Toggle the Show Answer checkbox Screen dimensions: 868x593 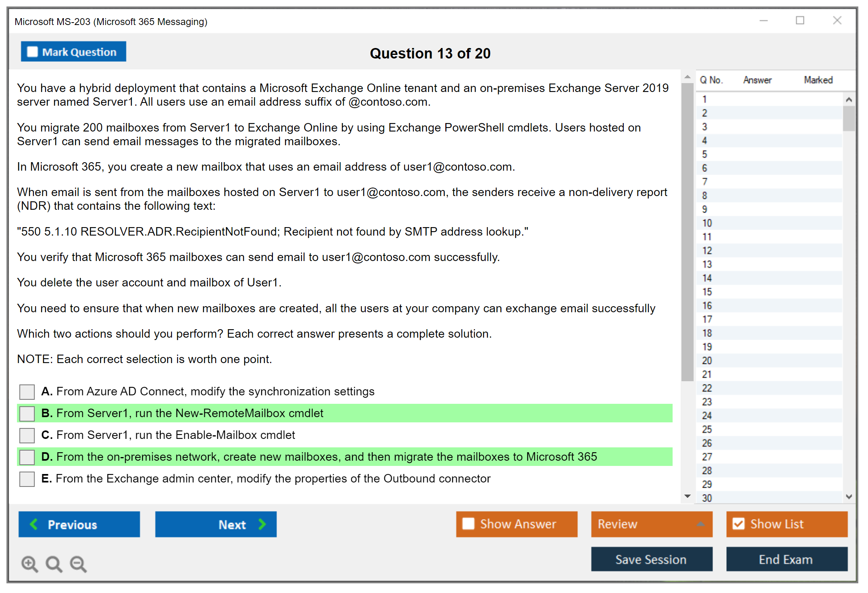pyautogui.click(x=468, y=524)
